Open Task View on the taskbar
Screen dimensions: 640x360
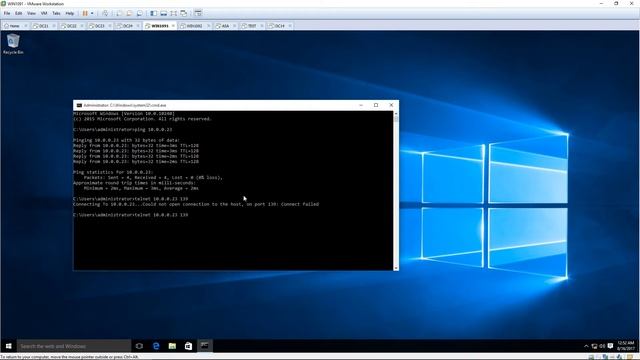[x=139, y=346]
